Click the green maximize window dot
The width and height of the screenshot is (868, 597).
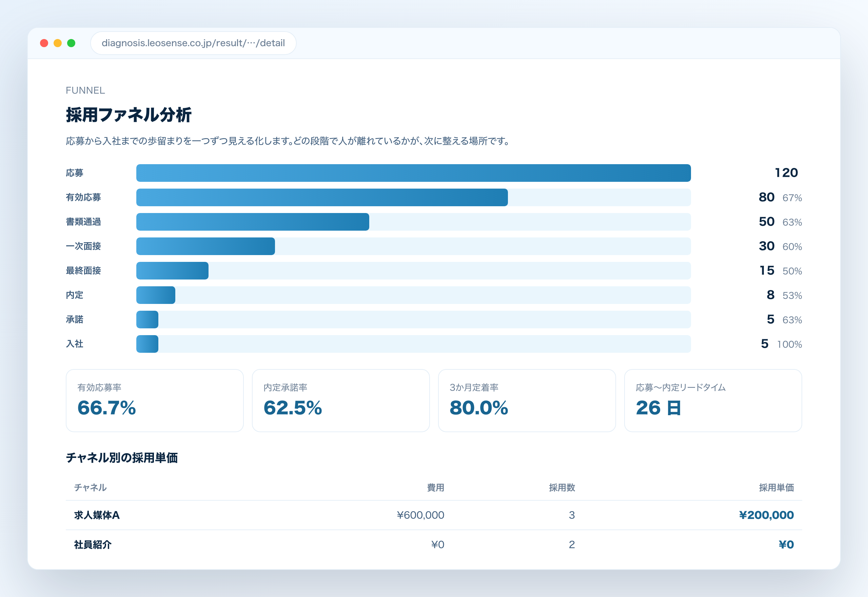71,43
